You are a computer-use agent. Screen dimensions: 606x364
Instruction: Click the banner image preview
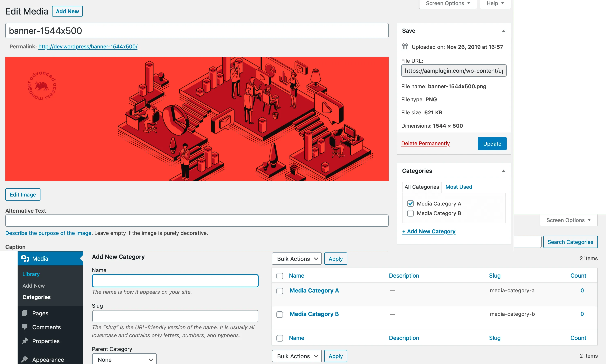[197, 119]
